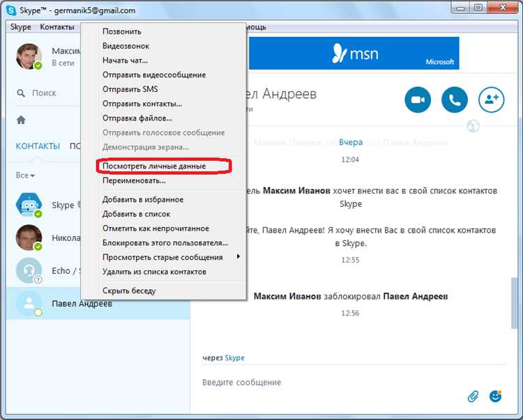This screenshot has height=420, width=523.
Task: Select Павел Андреев in contact list
Action: point(98,304)
